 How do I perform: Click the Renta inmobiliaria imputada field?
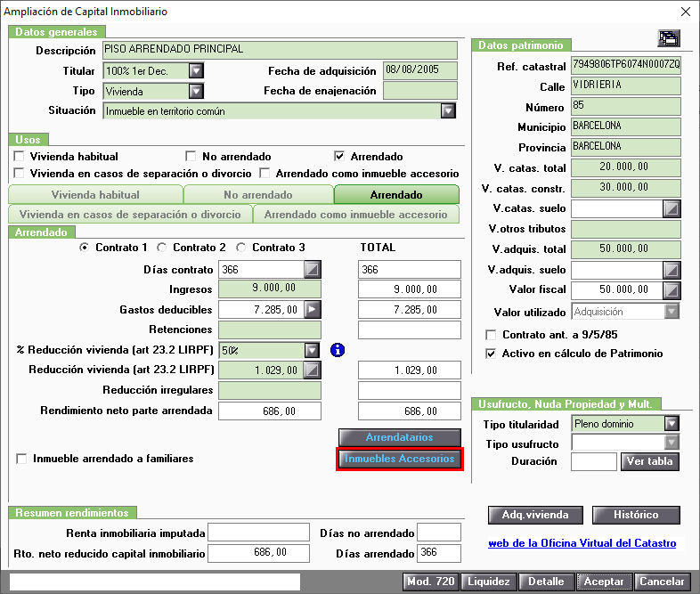(x=258, y=533)
